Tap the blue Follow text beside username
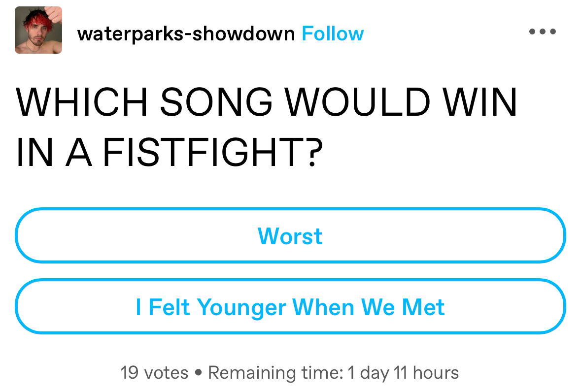Image resolution: width=581 pixels, height=392 pixels. [x=333, y=33]
